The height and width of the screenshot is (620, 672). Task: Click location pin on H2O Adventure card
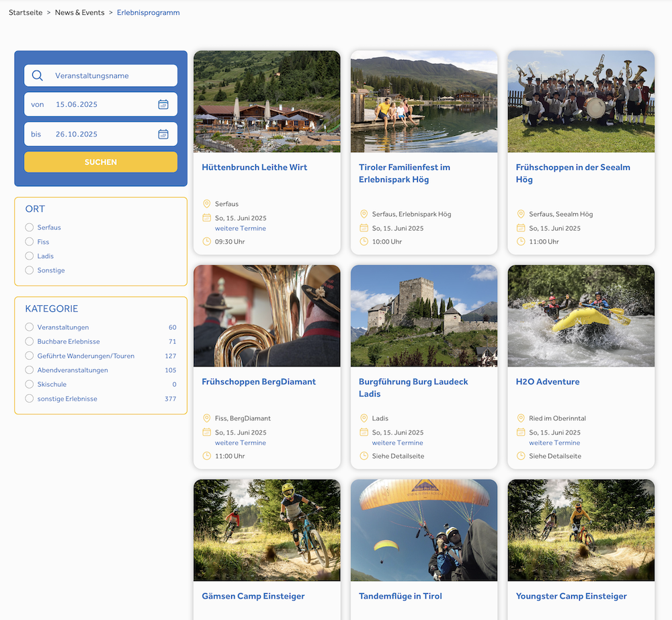(521, 418)
